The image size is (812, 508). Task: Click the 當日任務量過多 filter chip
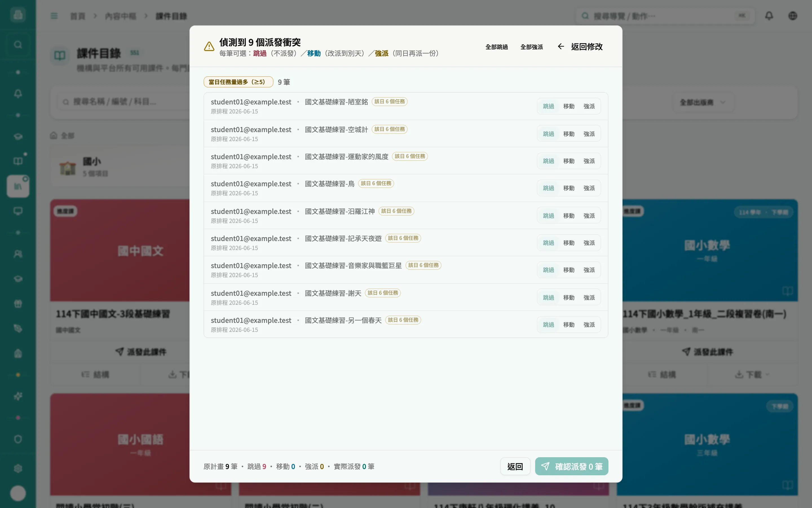[238, 82]
